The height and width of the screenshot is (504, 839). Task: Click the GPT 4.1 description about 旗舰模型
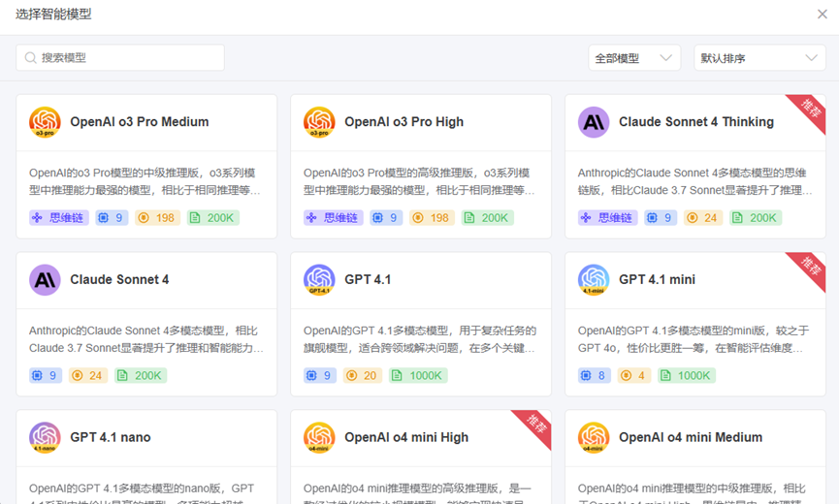419,339
